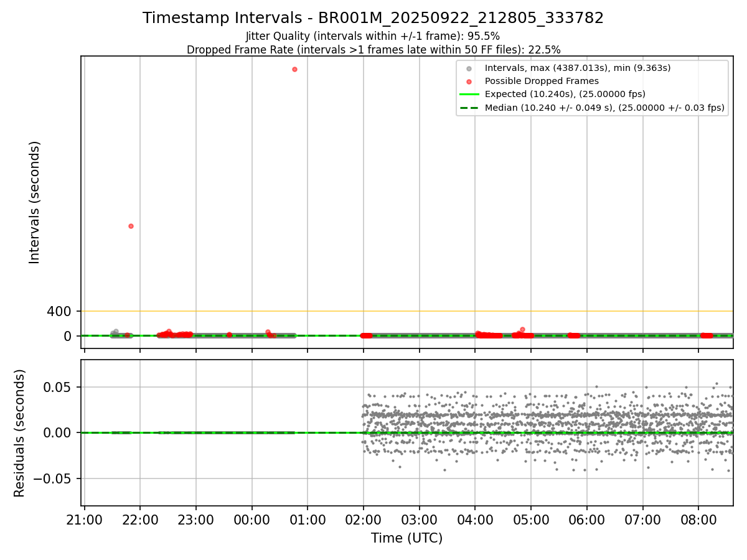Click the gray dot marker in the legend
The image size is (747, 560).
(469, 68)
